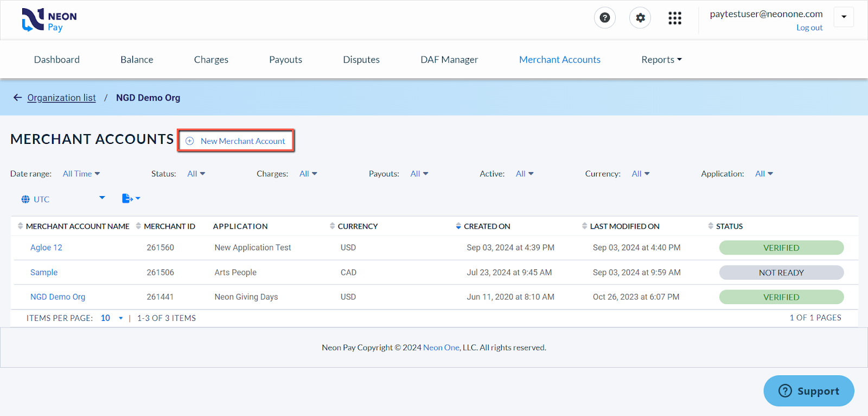
Task: Click the NGD Demo Org breadcrumb title
Action: (148, 98)
